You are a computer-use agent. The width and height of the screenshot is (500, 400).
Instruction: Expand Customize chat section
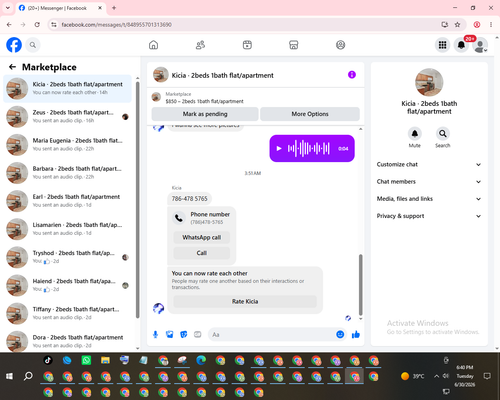click(429, 164)
